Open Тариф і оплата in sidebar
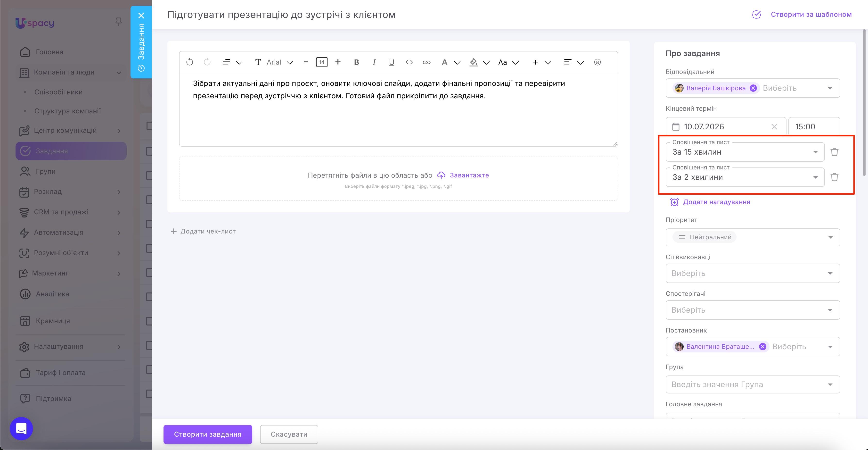Screen dimensions: 868x450 click(x=71, y=373)
